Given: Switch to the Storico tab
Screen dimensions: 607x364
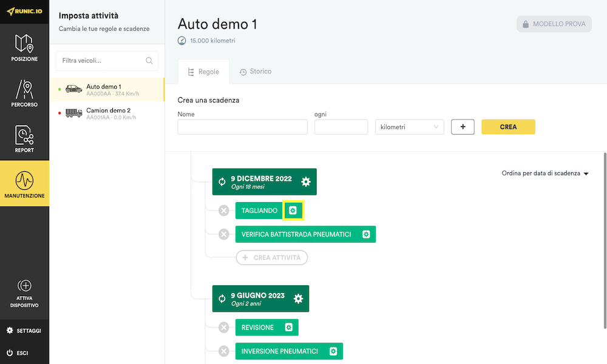Looking at the screenshot, I should coord(256,72).
